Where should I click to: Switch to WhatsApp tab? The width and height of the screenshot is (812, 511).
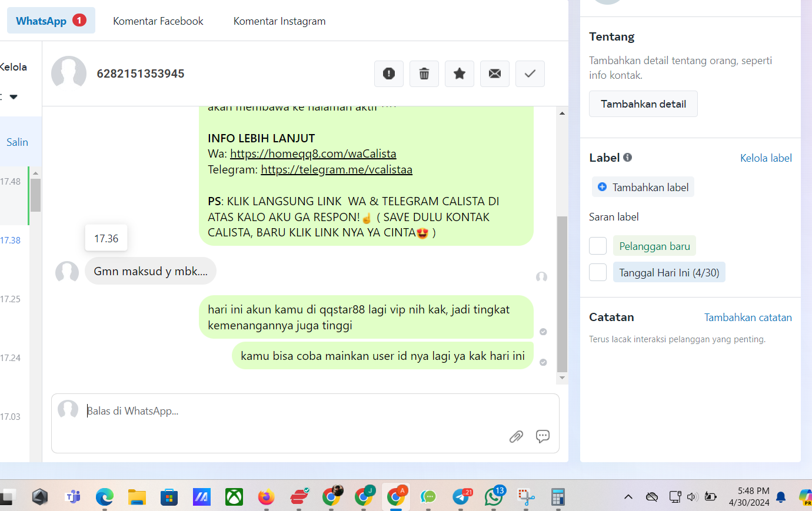coord(51,21)
